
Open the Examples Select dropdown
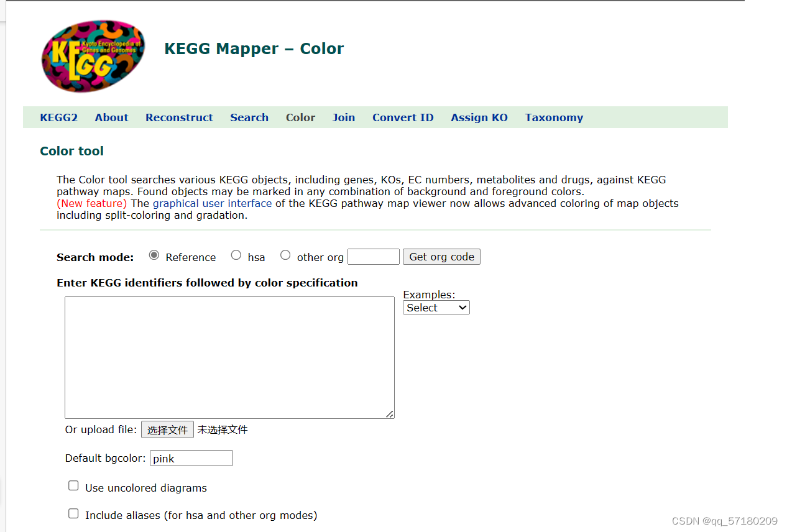coord(436,307)
